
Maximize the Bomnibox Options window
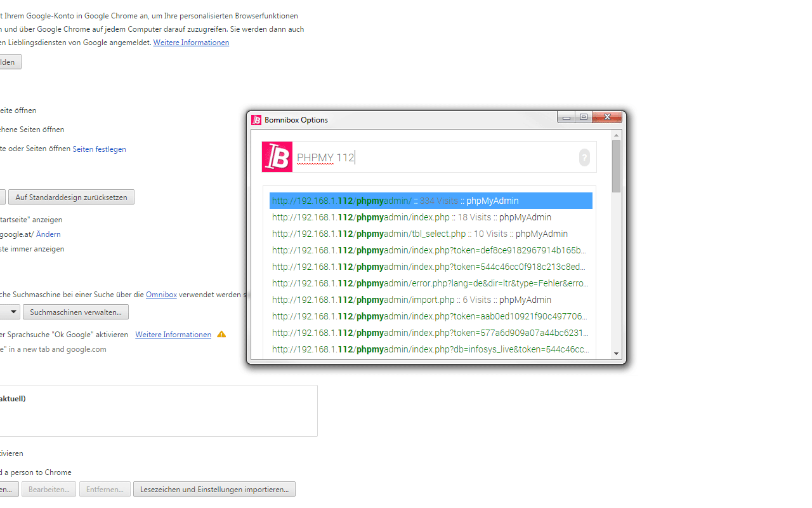tap(583, 117)
